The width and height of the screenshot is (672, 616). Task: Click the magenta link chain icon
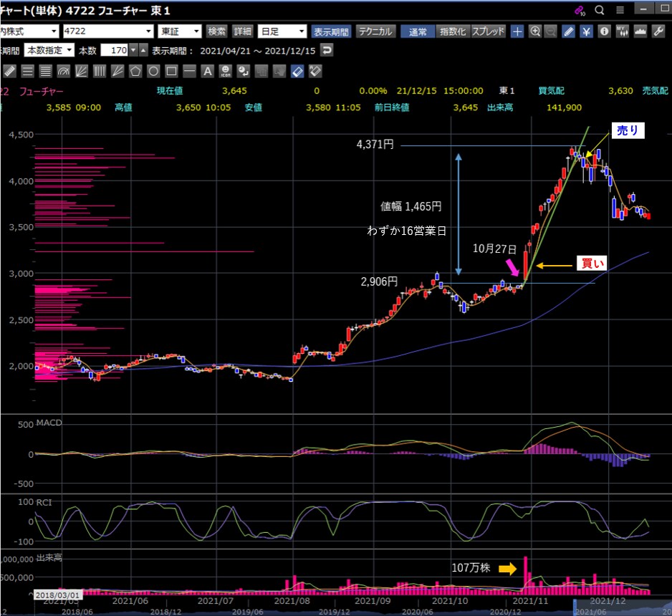pos(580,10)
